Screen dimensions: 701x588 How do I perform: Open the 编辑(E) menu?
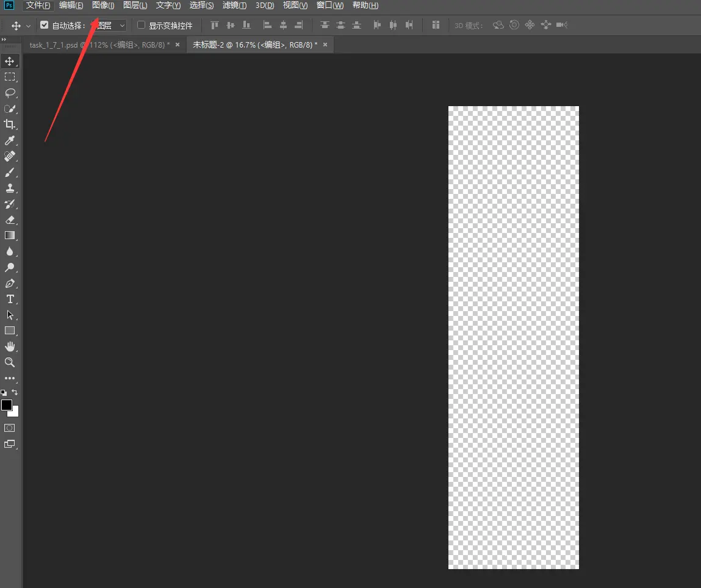[x=71, y=5]
